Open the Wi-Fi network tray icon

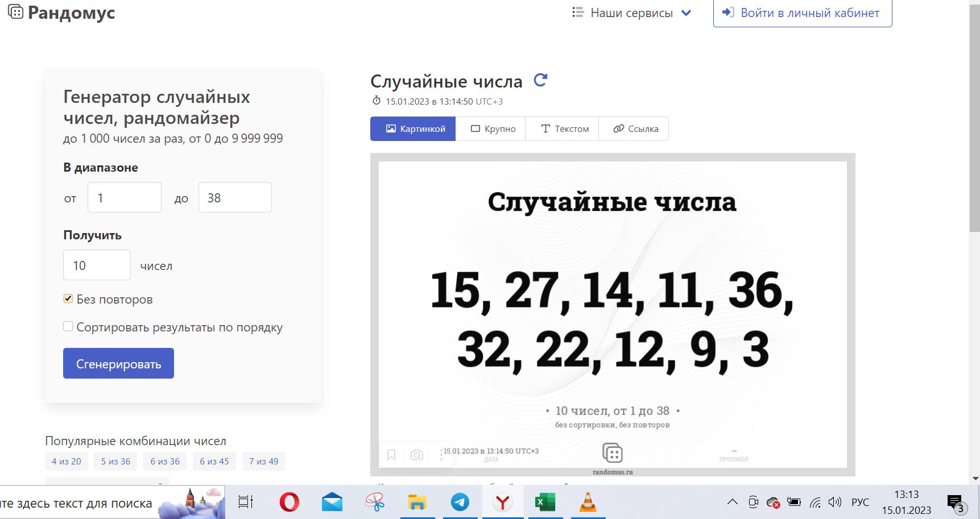tap(815, 502)
